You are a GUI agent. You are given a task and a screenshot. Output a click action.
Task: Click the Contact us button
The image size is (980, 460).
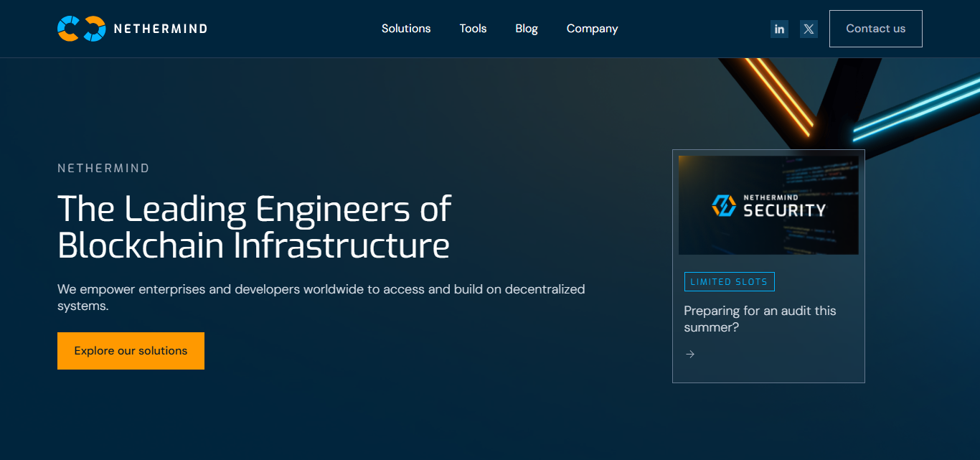tap(876, 29)
